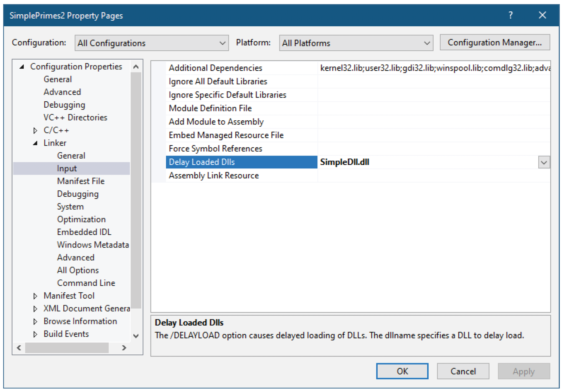Open the Configuration dropdown
This screenshot has height=392, width=562.
[152, 43]
